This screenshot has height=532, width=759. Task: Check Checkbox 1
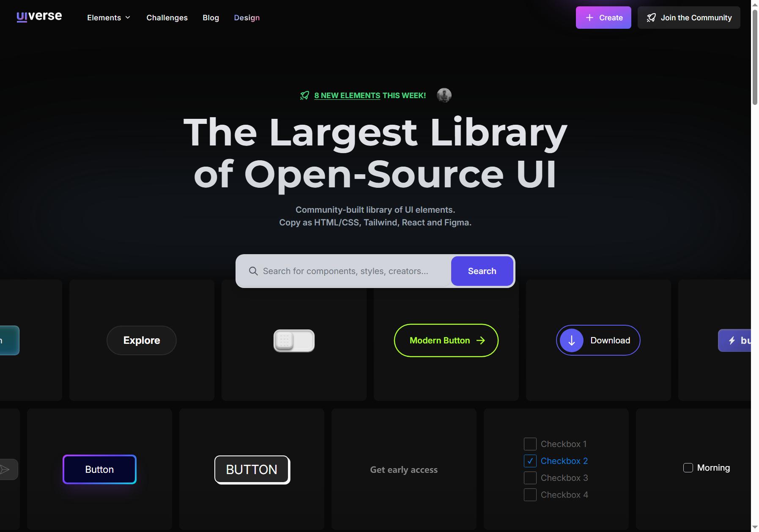530,444
